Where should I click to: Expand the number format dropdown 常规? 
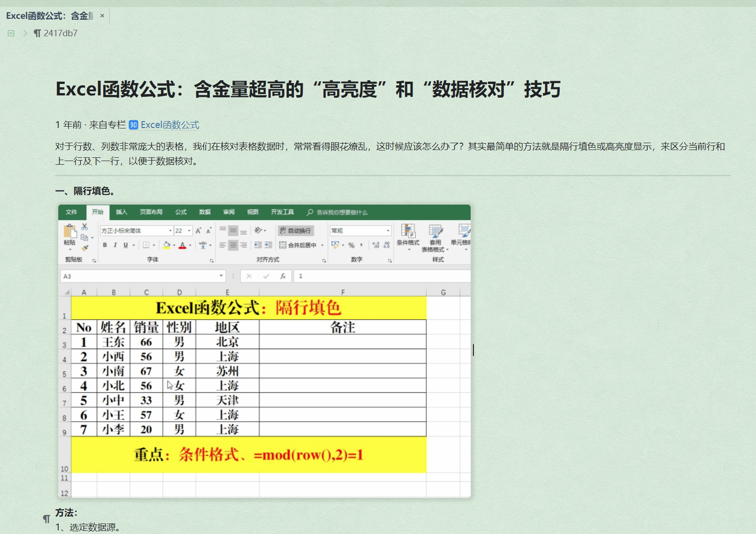coord(388,231)
